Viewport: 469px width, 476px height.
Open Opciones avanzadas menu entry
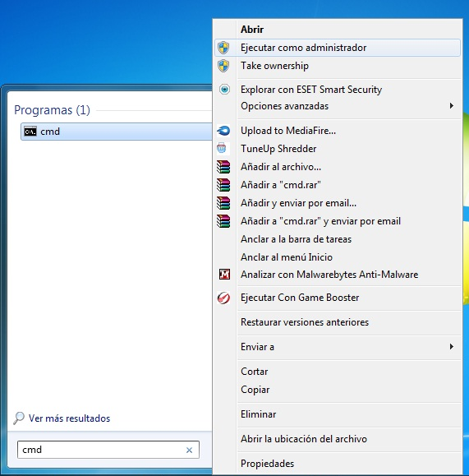click(338, 106)
